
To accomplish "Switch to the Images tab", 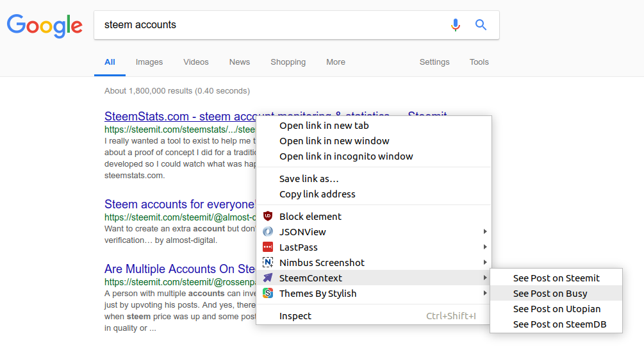I will click(x=149, y=62).
